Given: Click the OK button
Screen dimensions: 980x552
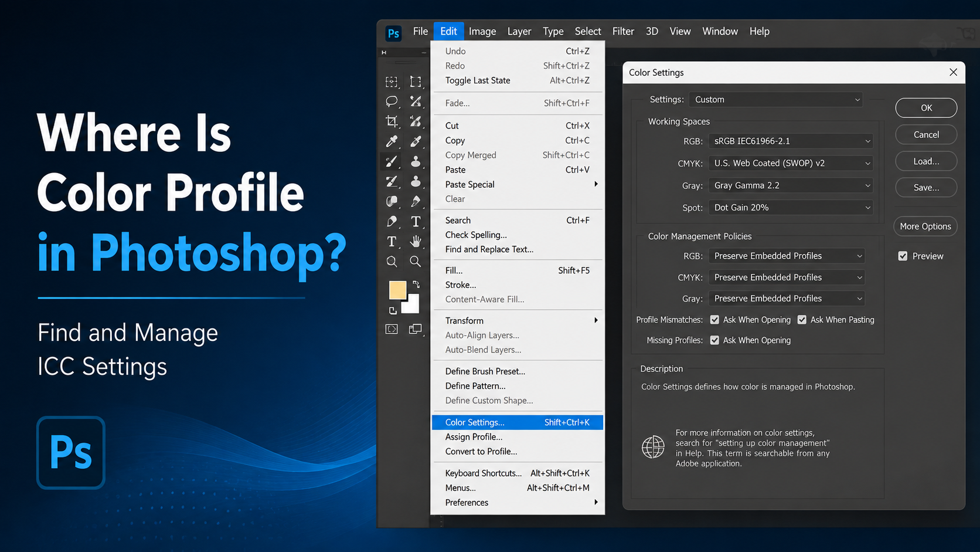Looking at the screenshot, I should [926, 108].
